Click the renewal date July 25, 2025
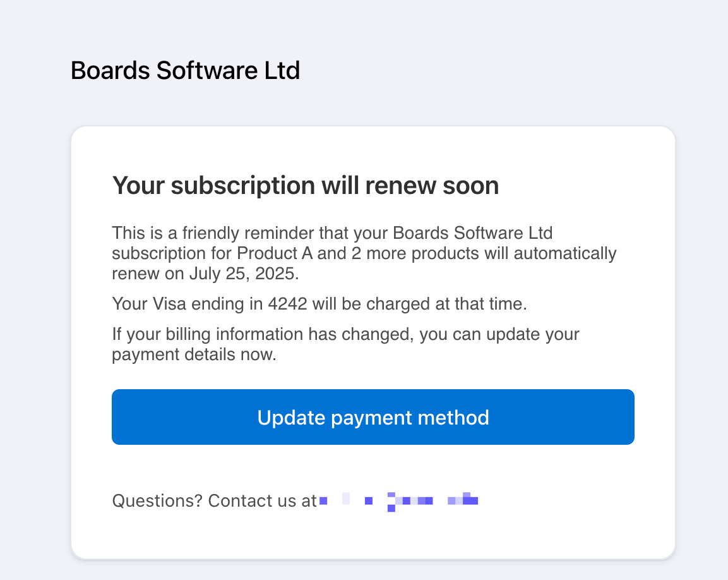The image size is (728, 580). [244, 274]
